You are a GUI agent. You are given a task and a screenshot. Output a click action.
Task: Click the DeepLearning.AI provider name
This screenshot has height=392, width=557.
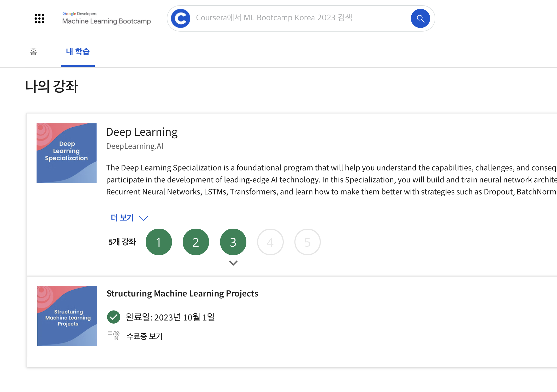[135, 146]
